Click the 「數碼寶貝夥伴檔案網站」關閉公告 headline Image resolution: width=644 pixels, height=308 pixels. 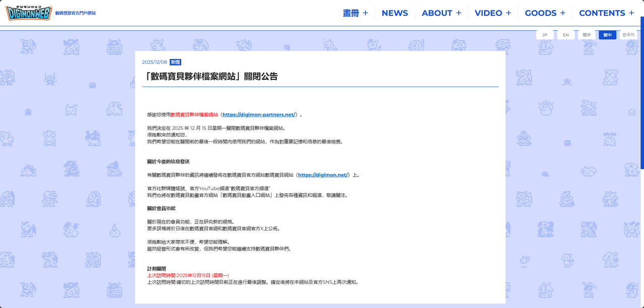210,76
